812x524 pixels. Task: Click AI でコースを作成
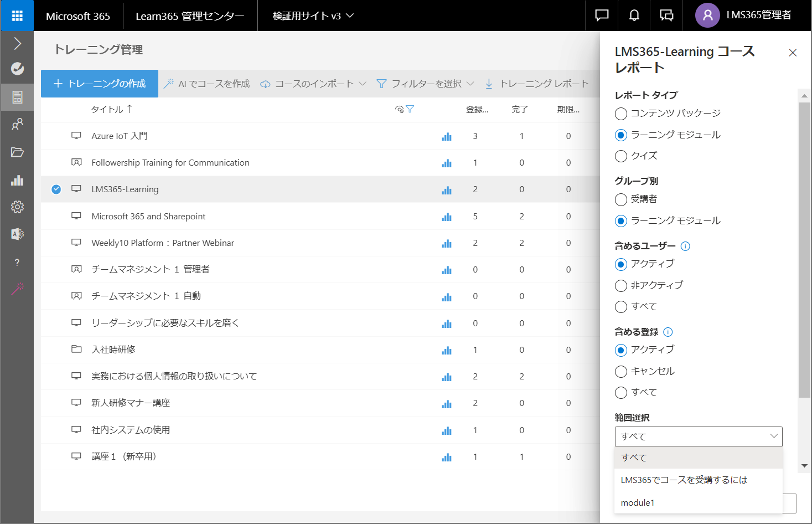[x=206, y=84]
